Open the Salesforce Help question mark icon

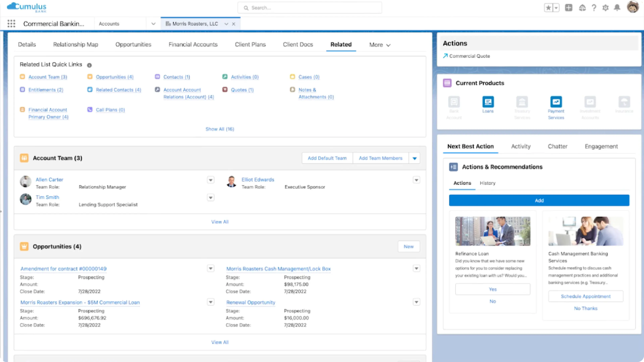click(594, 8)
